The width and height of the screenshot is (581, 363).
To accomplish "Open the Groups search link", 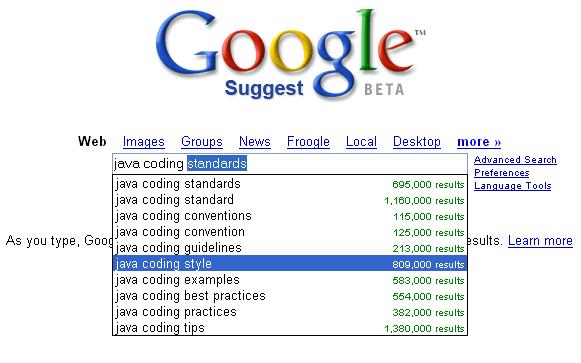I will [202, 141].
